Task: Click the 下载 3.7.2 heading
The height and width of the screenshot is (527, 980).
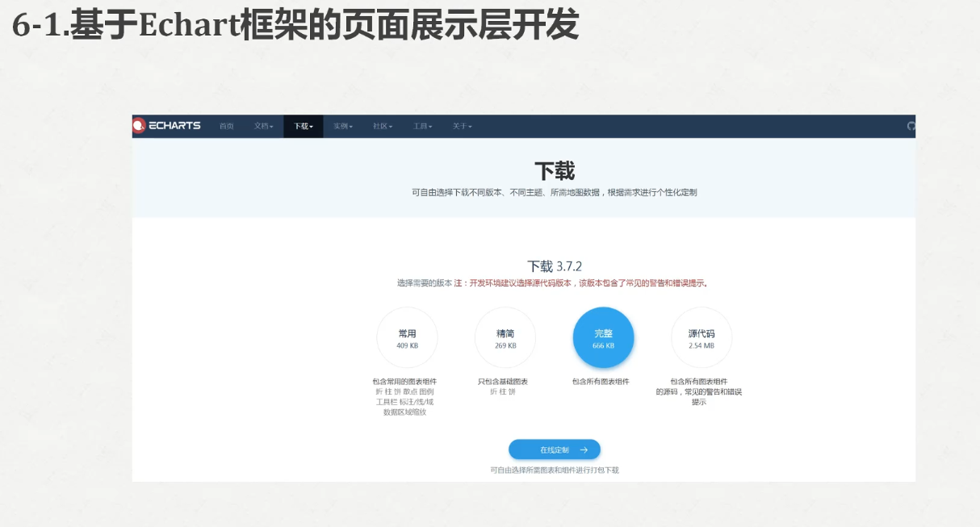Action: pyautogui.click(x=555, y=266)
